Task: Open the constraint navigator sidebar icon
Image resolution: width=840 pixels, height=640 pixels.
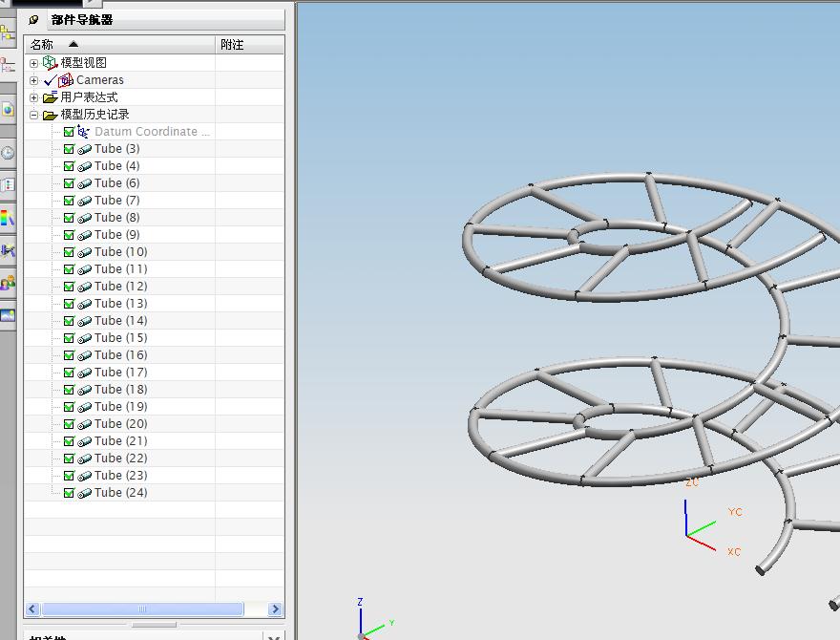Action: click(8, 65)
